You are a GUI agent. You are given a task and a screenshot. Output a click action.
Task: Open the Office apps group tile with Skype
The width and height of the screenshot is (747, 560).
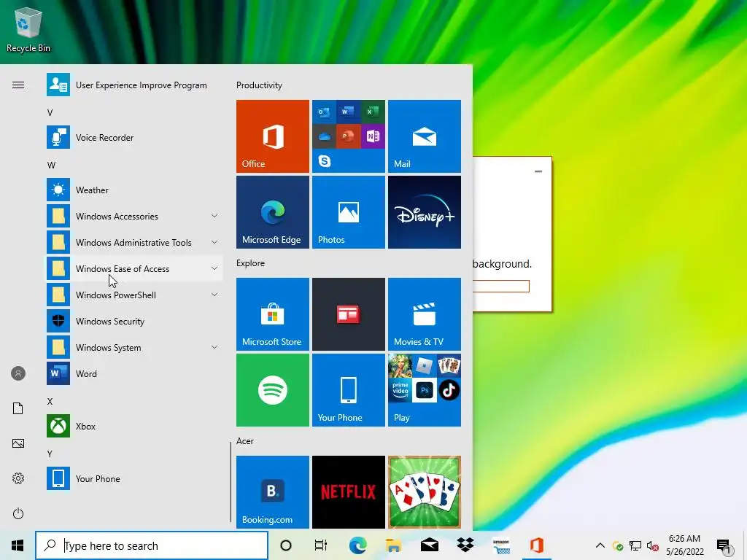[x=348, y=136]
